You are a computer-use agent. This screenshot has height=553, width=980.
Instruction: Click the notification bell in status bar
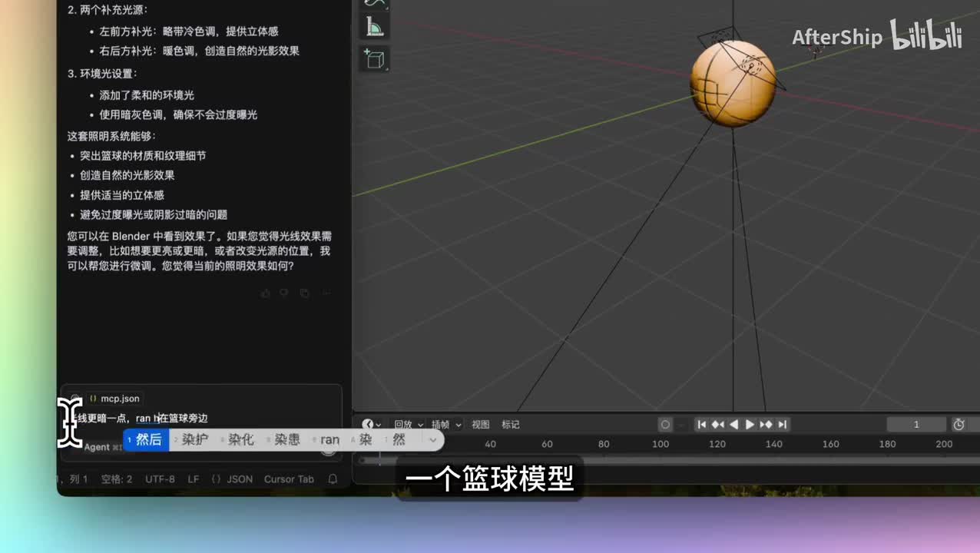[x=333, y=479]
